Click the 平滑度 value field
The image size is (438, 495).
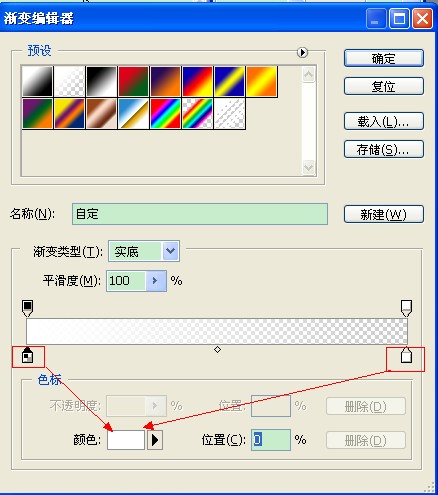click(x=126, y=281)
